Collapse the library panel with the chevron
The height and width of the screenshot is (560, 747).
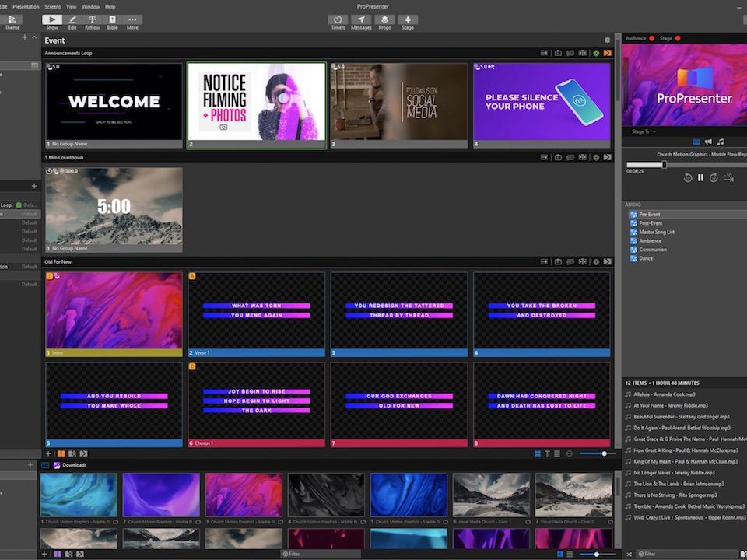point(34,37)
